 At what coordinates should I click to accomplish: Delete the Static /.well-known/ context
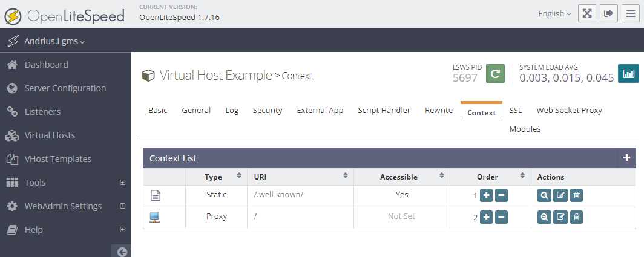(576, 195)
